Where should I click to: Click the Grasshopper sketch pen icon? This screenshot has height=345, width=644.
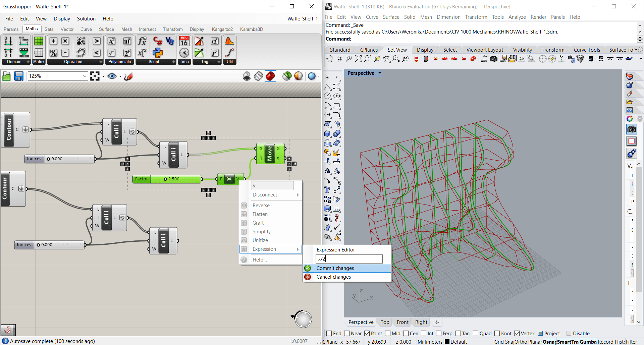point(128,76)
